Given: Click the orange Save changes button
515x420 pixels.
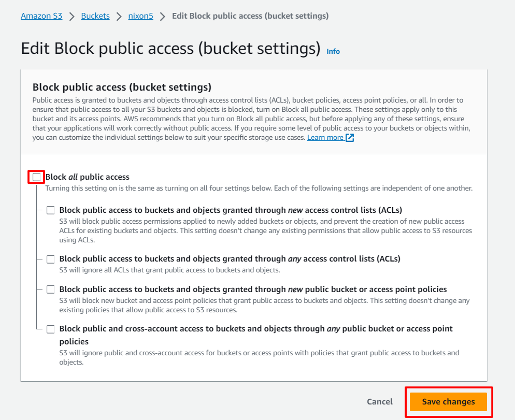Looking at the screenshot, I should pos(448,402).
